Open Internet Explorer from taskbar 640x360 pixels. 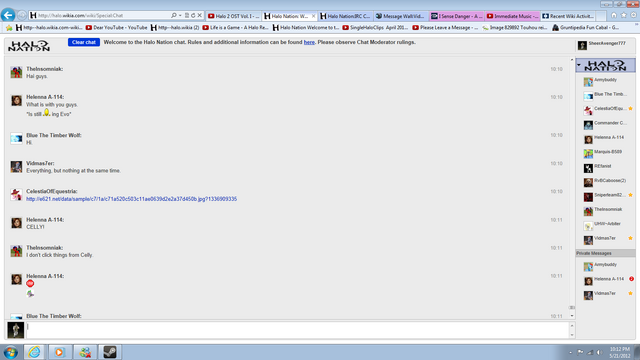[x=34, y=352]
